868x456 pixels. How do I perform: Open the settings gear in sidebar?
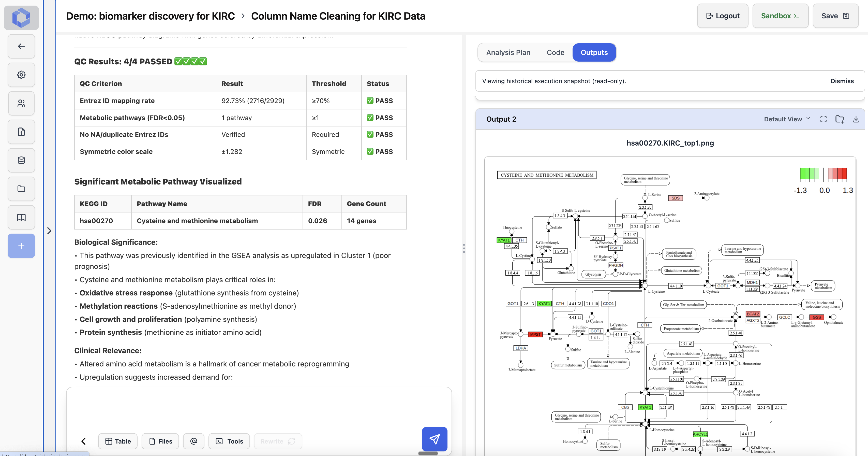(x=21, y=75)
